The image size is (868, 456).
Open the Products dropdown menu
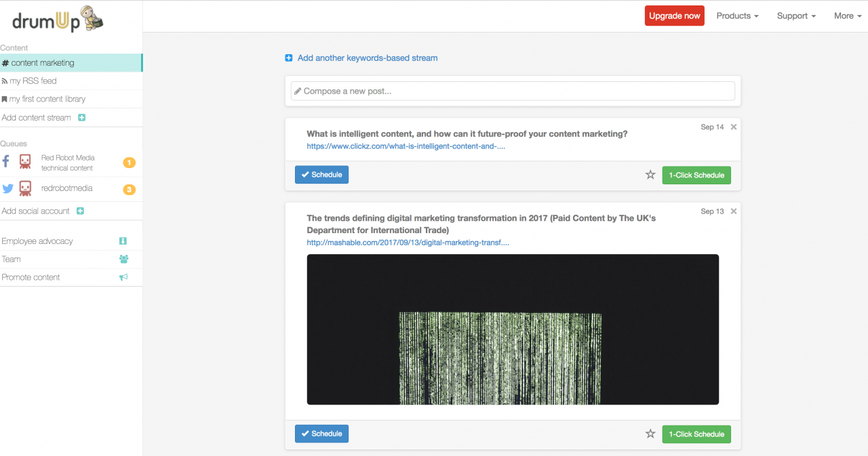click(737, 16)
